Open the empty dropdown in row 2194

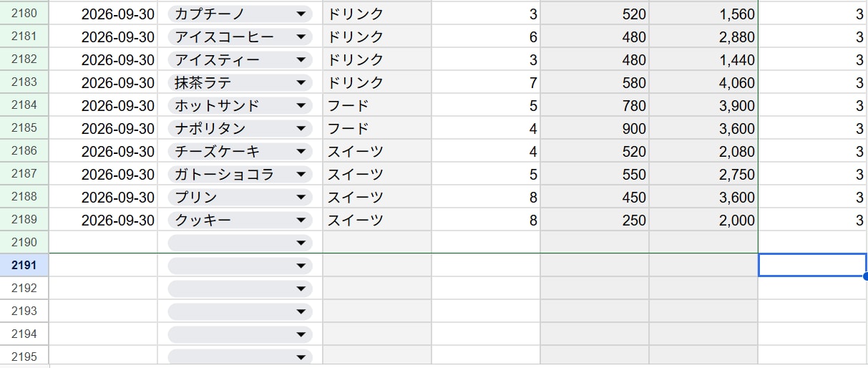pos(240,334)
